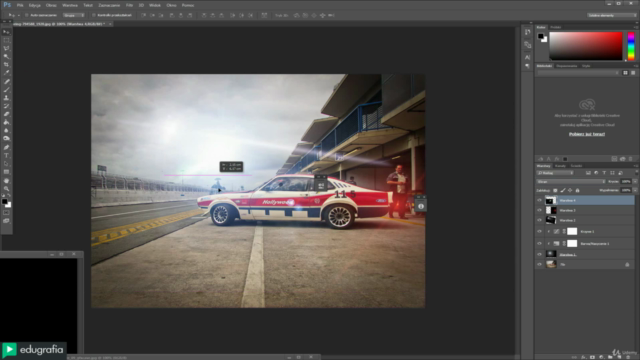Select the Warstwa 3 layer thumbnail
This screenshot has width=640, height=360.
[551, 210]
